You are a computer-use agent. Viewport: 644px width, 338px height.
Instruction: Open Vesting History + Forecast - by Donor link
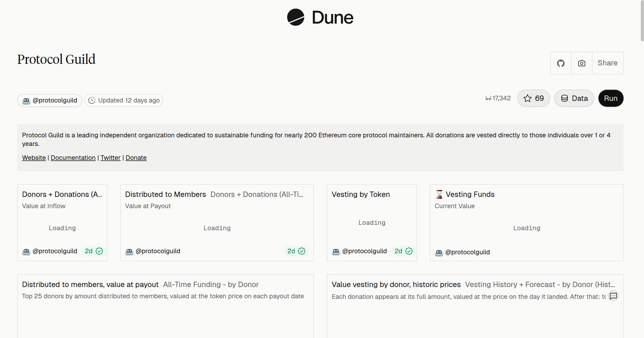[x=540, y=284]
